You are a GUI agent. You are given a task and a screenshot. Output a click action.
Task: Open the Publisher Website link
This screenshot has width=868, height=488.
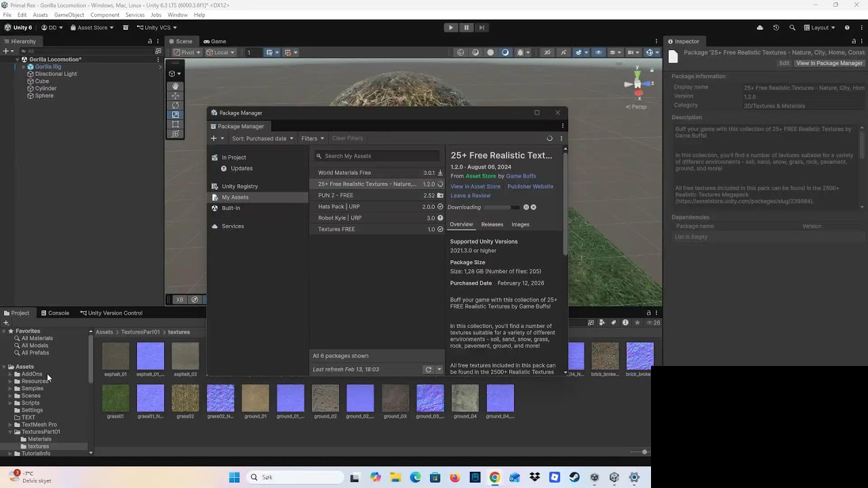point(530,186)
